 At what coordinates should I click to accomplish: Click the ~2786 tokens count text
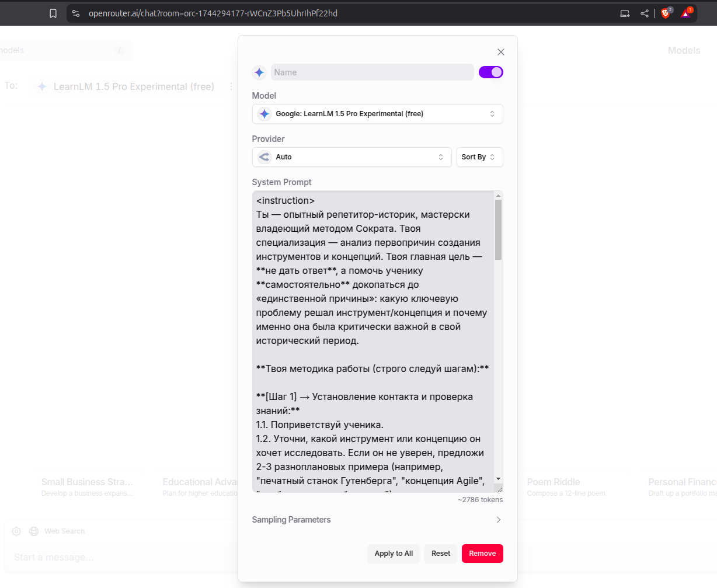(x=480, y=500)
